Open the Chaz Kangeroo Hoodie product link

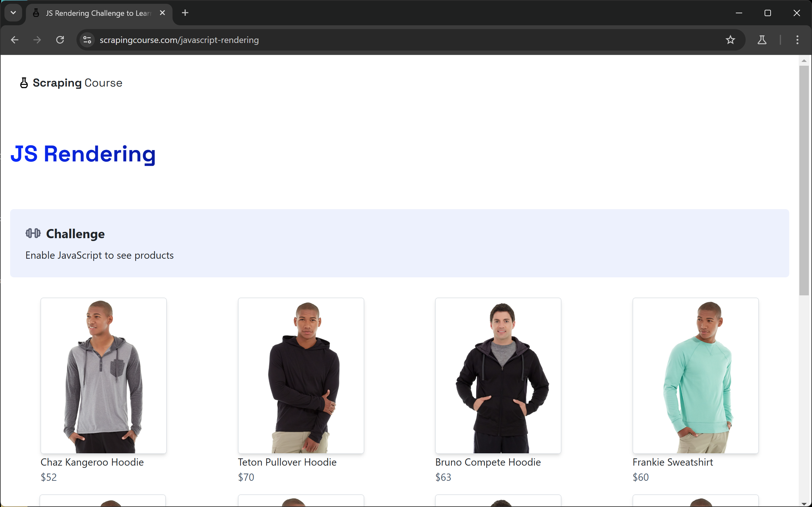point(92,462)
